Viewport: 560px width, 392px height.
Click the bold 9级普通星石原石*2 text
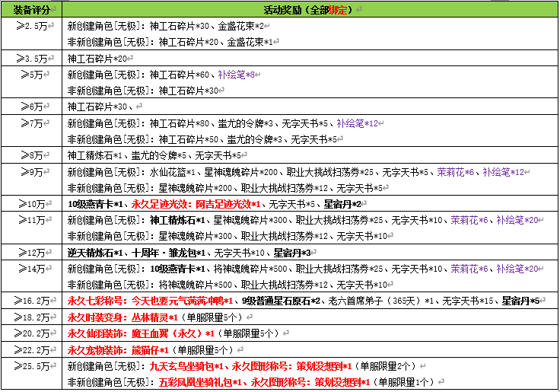coord(281,301)
